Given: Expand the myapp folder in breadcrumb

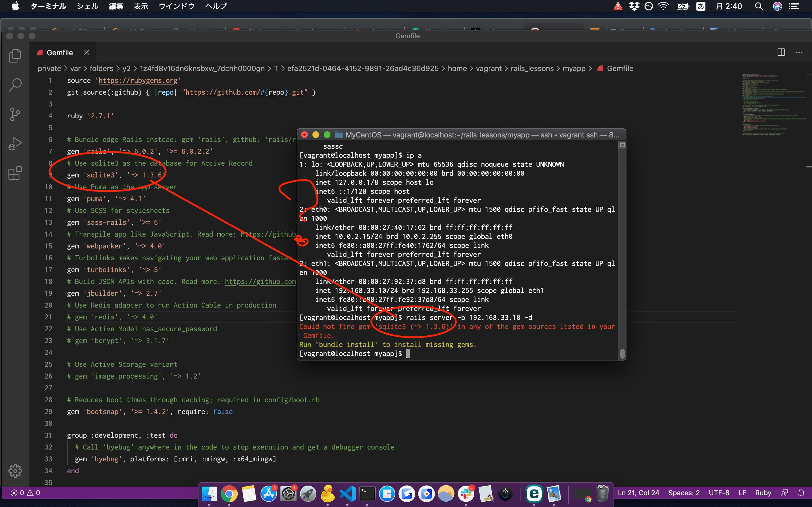Looking at the screenshot, I should (x=573, y=69).
